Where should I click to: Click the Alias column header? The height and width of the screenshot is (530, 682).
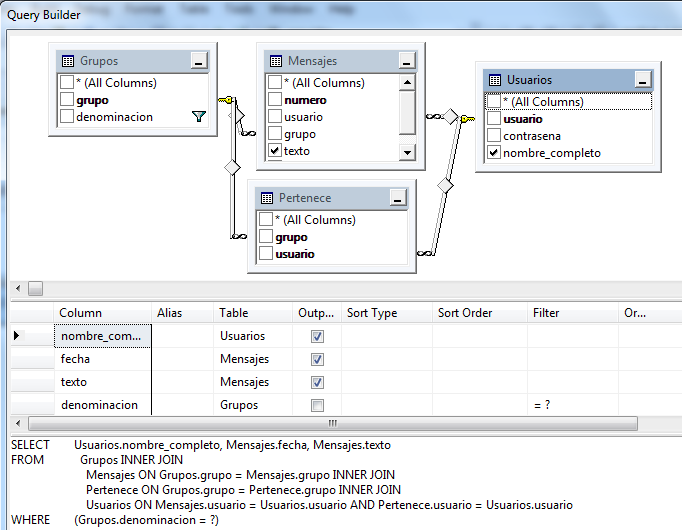click(182, 313)
